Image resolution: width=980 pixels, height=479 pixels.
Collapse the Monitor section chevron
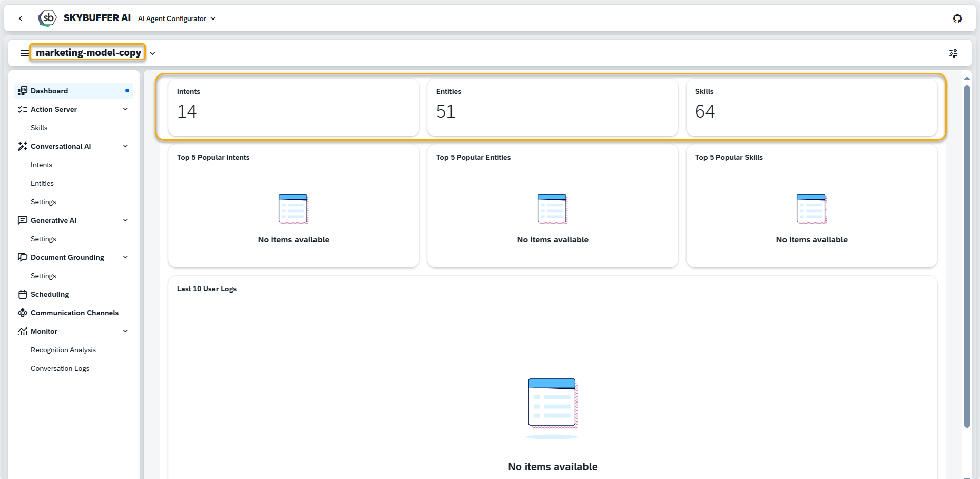(125, 331)
